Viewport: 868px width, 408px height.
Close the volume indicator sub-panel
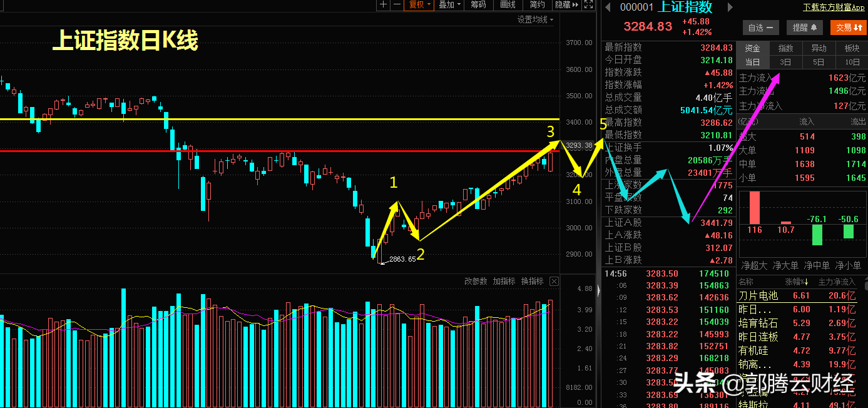coord(554,281)
